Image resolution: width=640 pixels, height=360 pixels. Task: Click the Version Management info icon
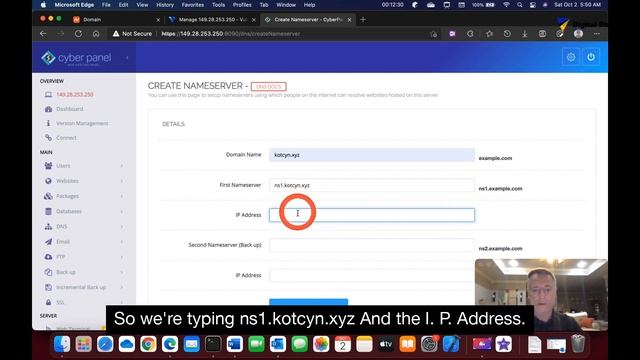(48, 123)
